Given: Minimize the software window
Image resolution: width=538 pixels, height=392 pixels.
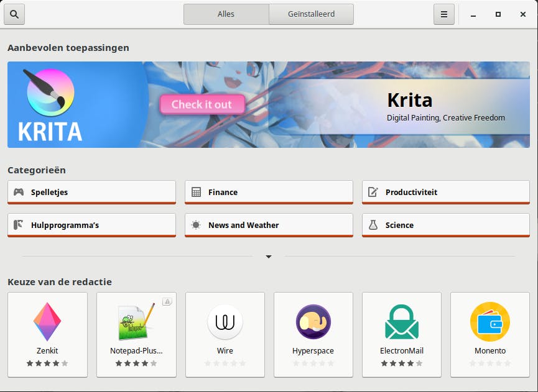Looking at the screenshot, I should (x=473, y=14).
